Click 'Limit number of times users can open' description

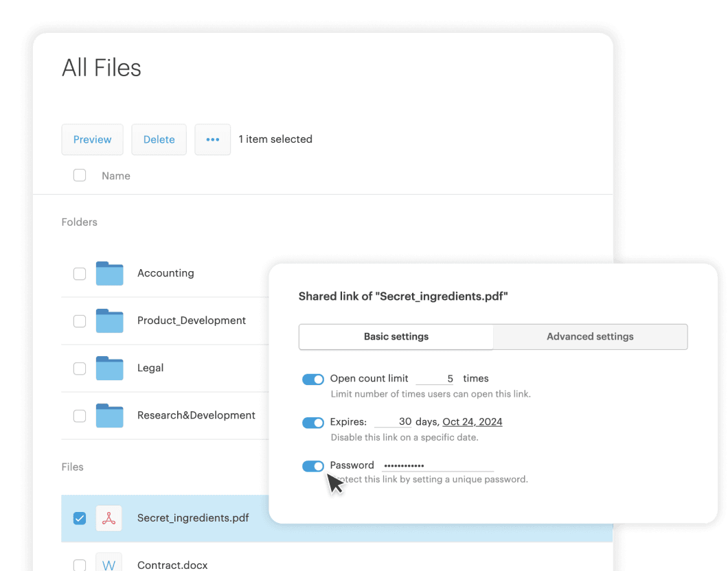click(431, 394)
